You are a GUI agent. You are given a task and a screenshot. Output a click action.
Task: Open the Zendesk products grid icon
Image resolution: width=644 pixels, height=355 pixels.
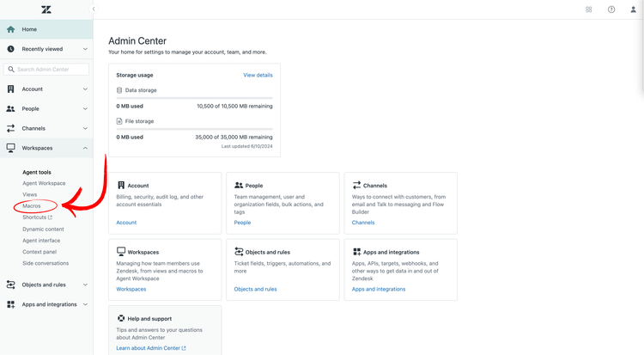click(588, 9)
